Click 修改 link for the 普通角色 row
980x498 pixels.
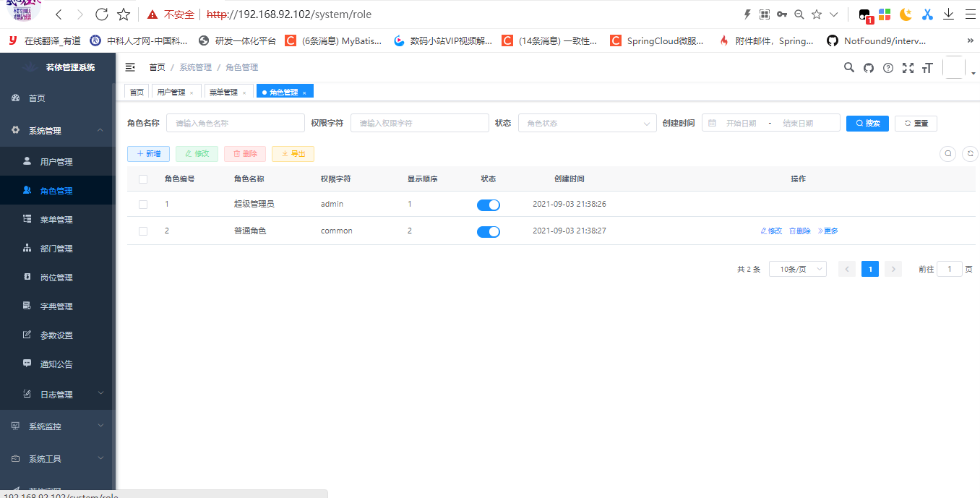coord(770,231)
